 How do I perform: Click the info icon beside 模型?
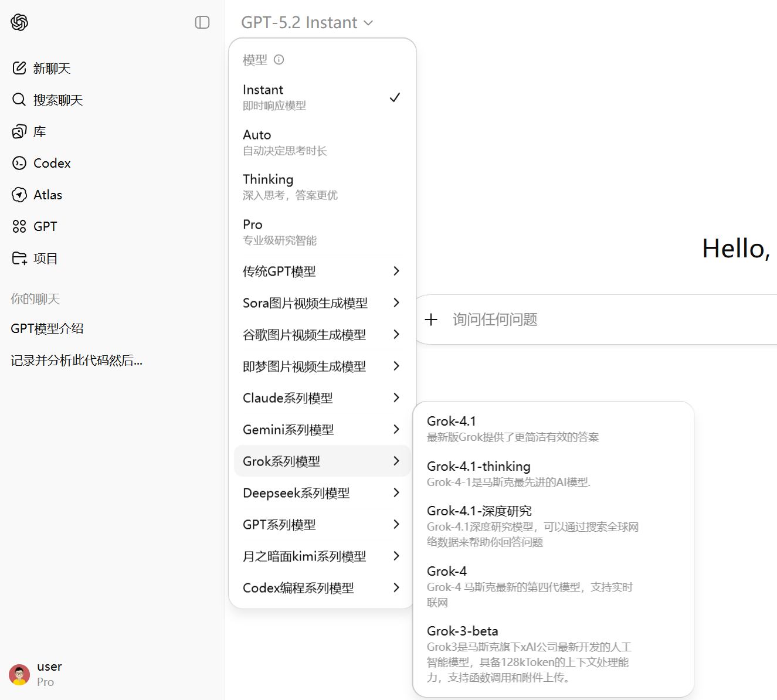click(279, 59)
